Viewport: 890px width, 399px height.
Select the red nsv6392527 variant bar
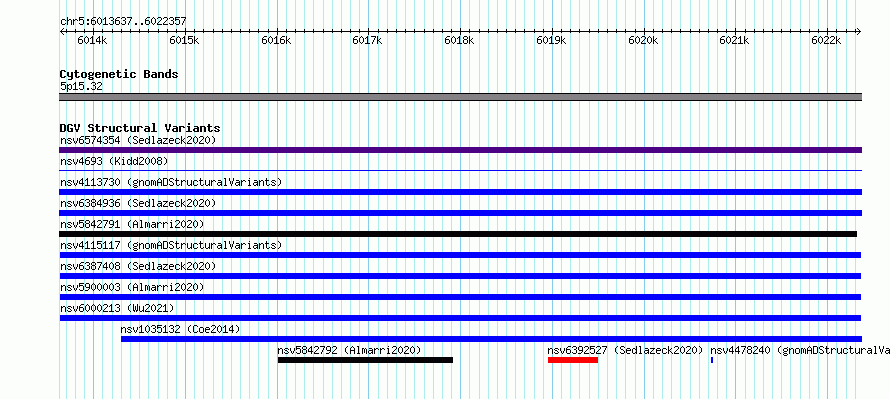573,360
